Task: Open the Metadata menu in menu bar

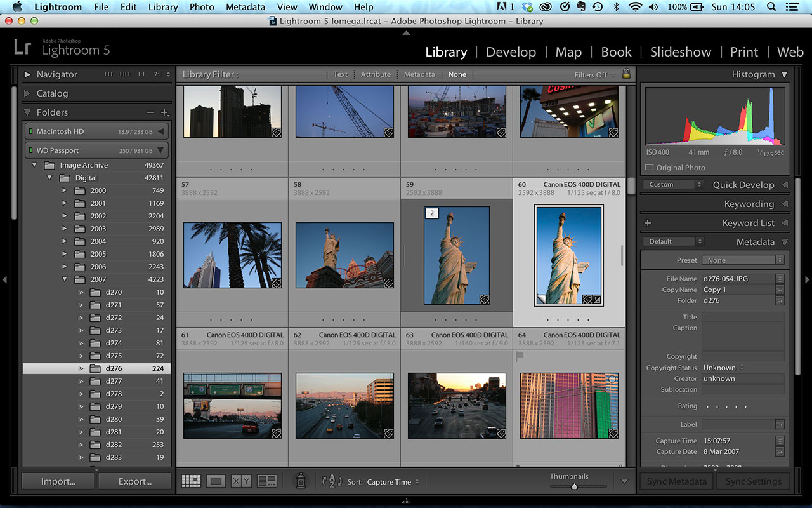Action: tap(246, 7)
